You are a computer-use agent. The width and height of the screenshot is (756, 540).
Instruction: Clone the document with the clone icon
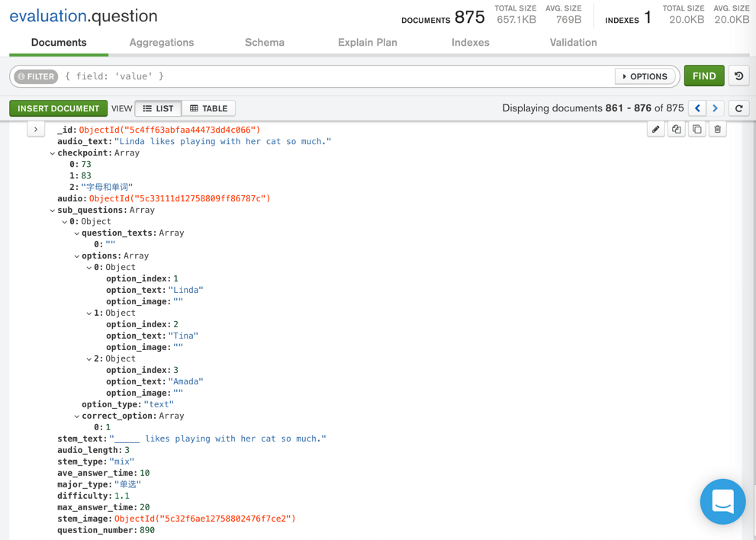click(697, 130)
